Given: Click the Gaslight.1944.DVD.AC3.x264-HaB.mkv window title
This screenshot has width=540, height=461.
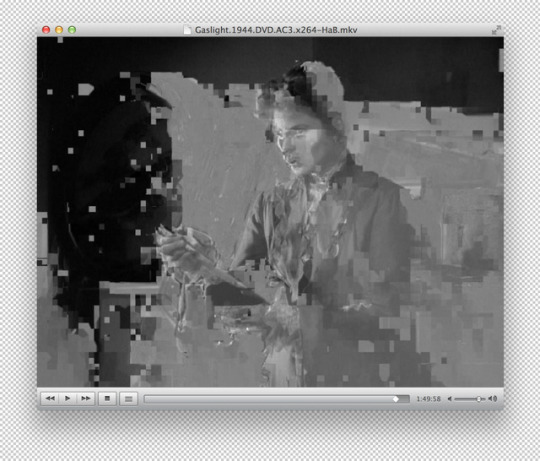Looking at the screenshot, I should (x=276, y=30).
